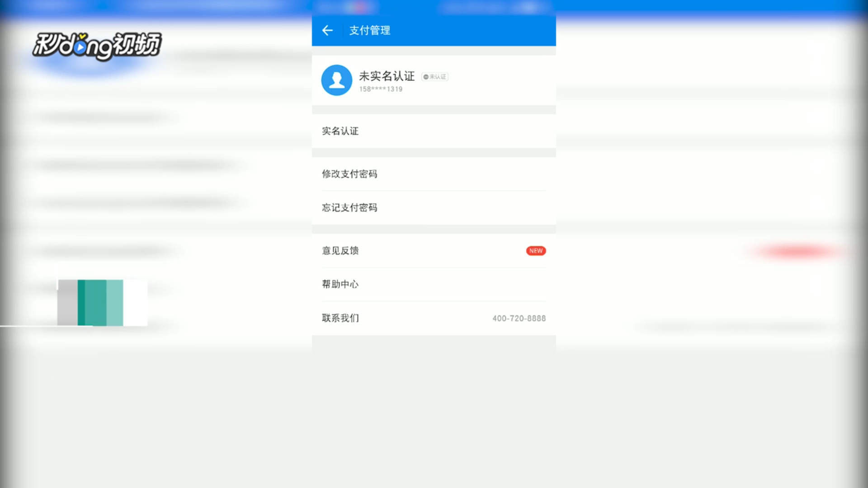Select the gray color swatch
Viewport: 868px width, 488px height.
(67, 302)
